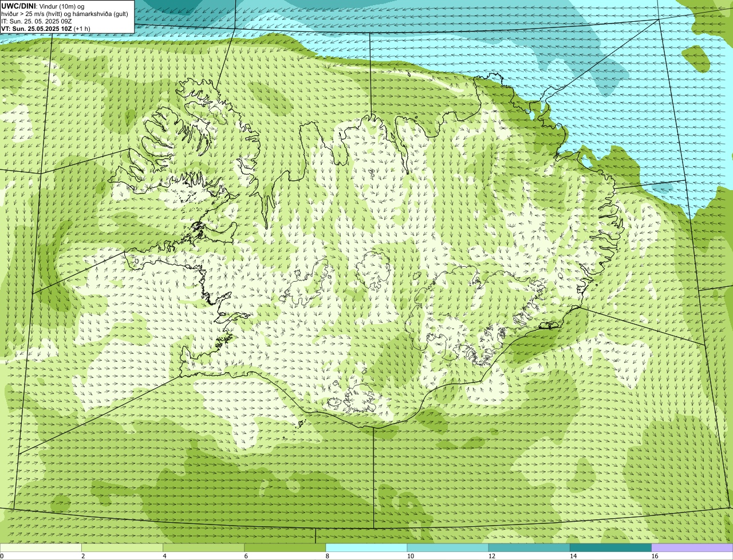Click the 2–4 m/s light green legend swatch
The width and height of the screenshot is (733, 560).
point(122,548)
